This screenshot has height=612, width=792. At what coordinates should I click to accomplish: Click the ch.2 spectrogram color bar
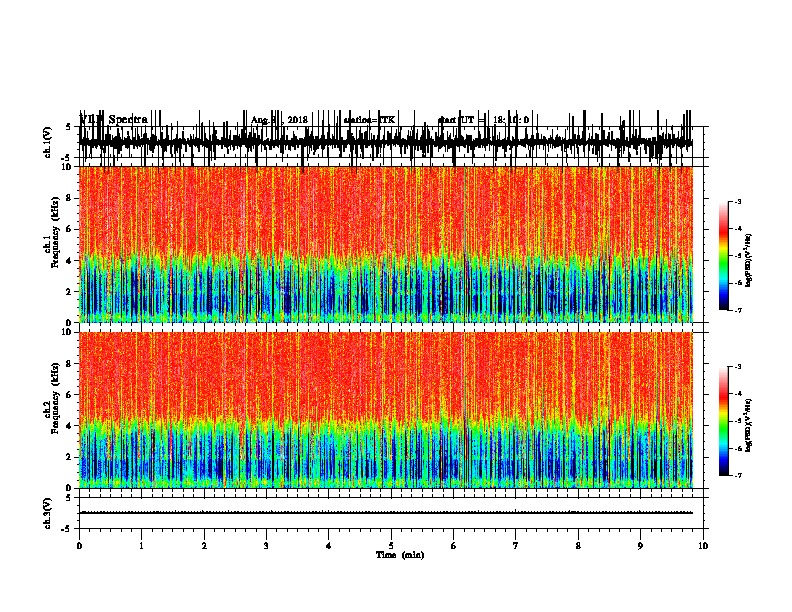724,421
